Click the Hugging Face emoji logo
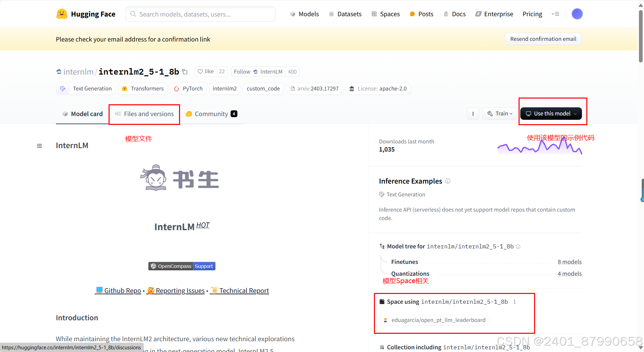Screen dimensions: 644x352 click(x=62, y=14)
